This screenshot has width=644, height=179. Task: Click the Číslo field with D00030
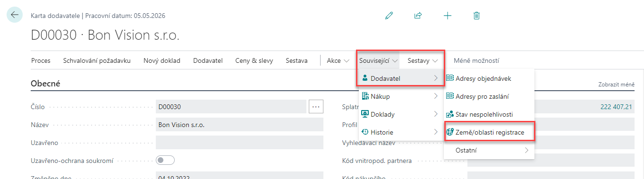point(231,107)
